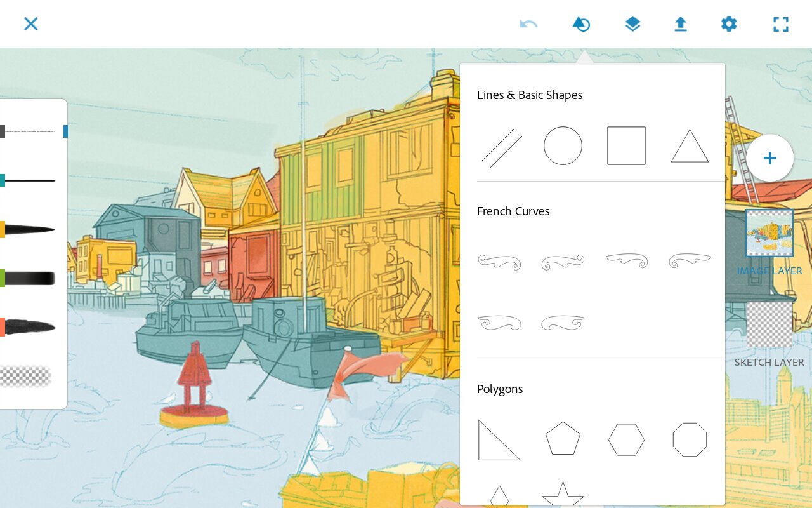Tap the share upload icon
The height and width of the screenshot is (508, 812).
[x=681, y=24]
